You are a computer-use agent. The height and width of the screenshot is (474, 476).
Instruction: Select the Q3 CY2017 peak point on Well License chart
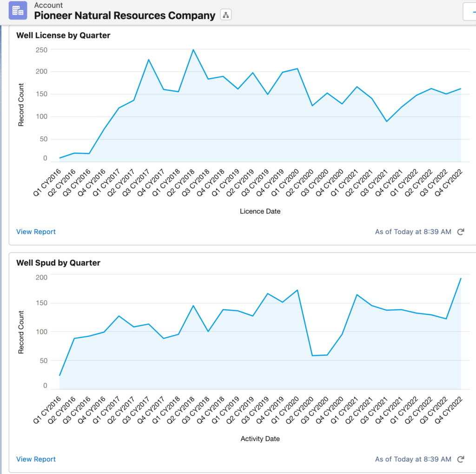[x=149, y=60]
